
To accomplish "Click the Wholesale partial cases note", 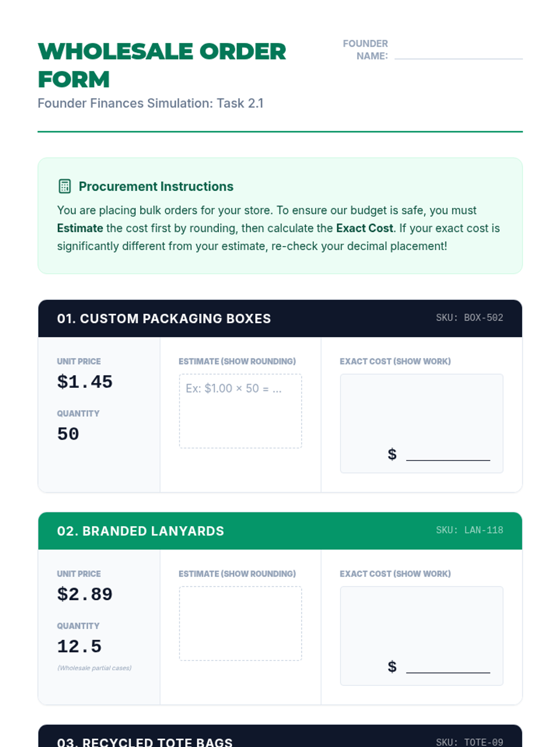I will 94,668.
